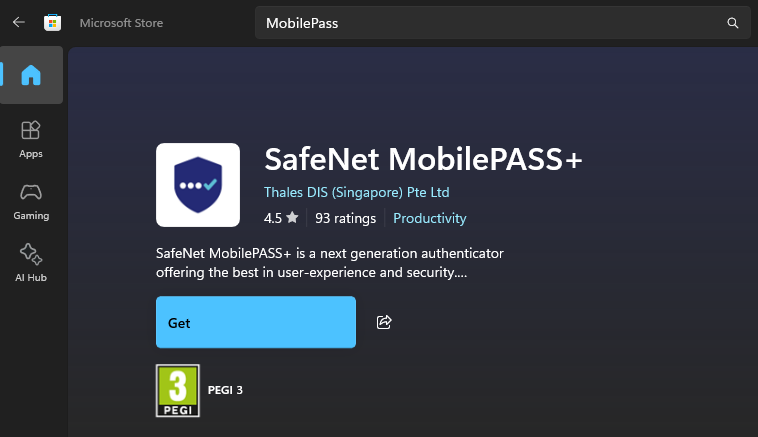
Task: Open the Productivity category link
Action: [429, 218]
